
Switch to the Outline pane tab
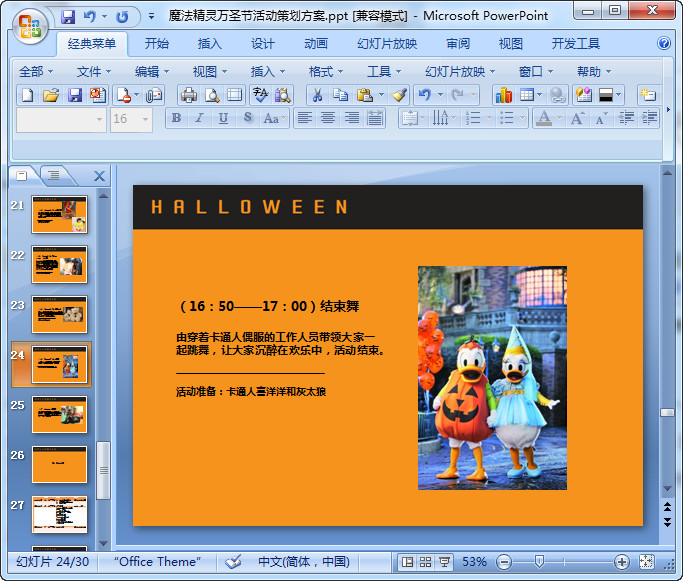[x=54, y=176]
